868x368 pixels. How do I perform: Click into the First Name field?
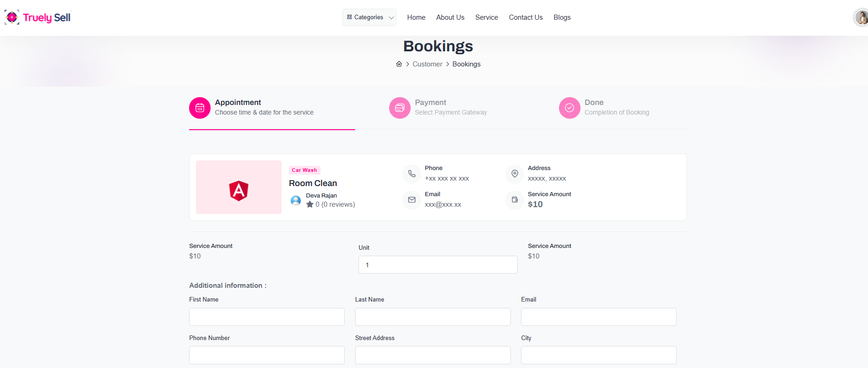coord(266,317)
